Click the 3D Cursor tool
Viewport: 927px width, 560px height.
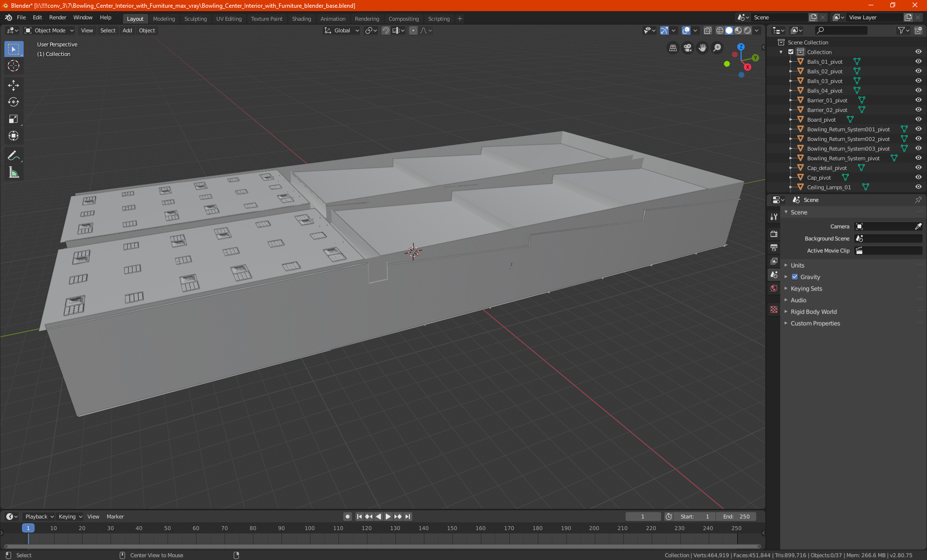click(14, 66)
